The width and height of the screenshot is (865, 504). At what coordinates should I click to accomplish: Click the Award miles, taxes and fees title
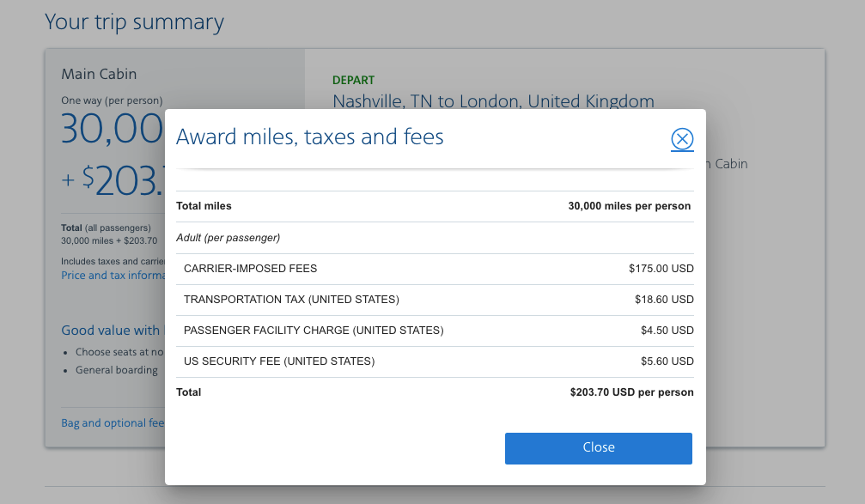(x=309, y=136)
